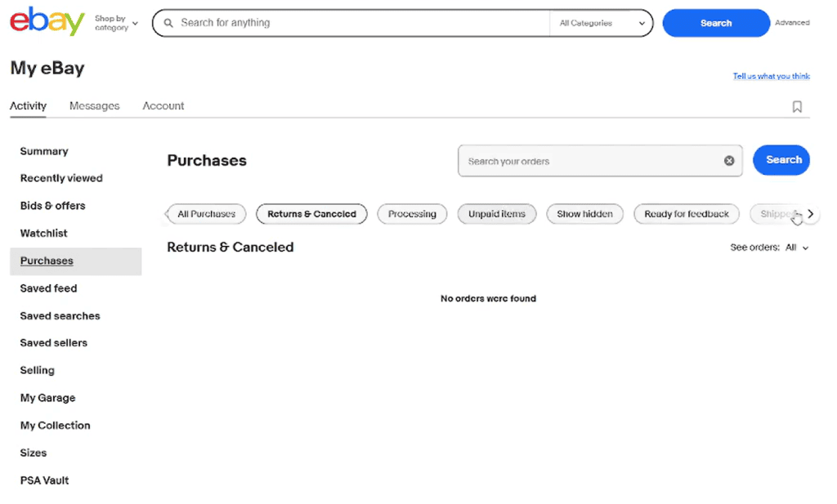Open Saved sellers in the sidebar
The height and width of the screenshot is (504, 837).
coord(54,343)
